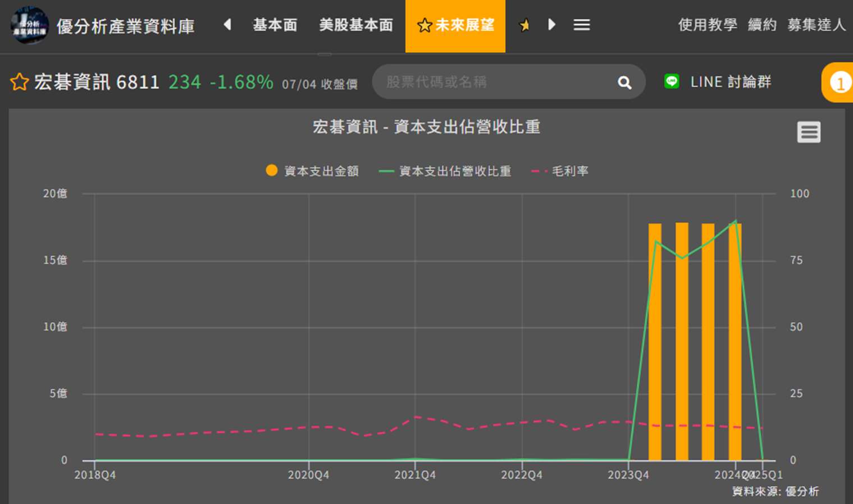Switch to the 基本面 tab
The height and width of the screenshot is (504, 853).
(275, 25)
